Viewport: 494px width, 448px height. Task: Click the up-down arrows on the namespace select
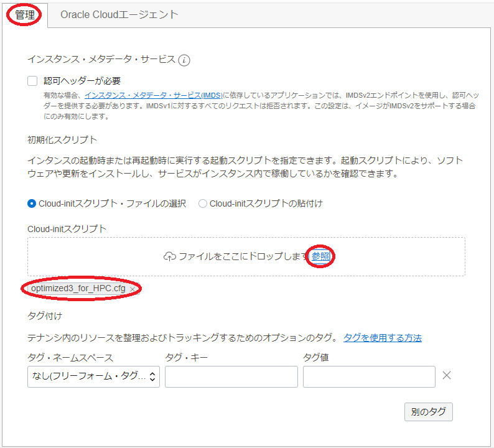(153, 376)
